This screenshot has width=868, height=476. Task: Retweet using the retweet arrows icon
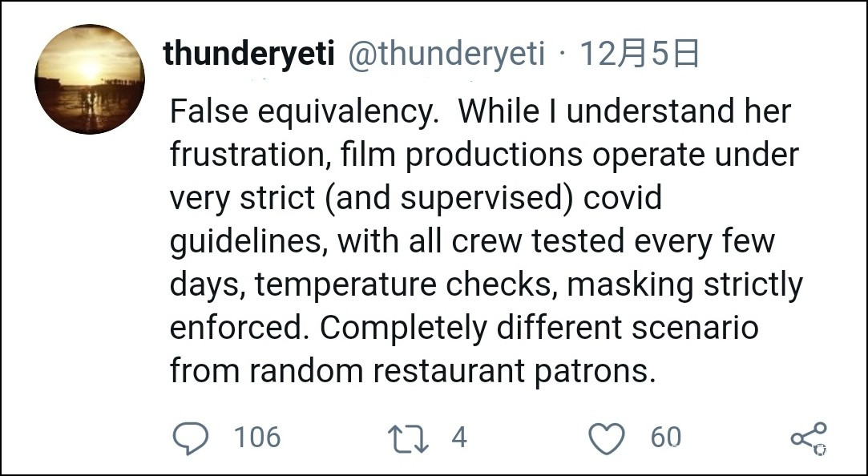(407, 439)
